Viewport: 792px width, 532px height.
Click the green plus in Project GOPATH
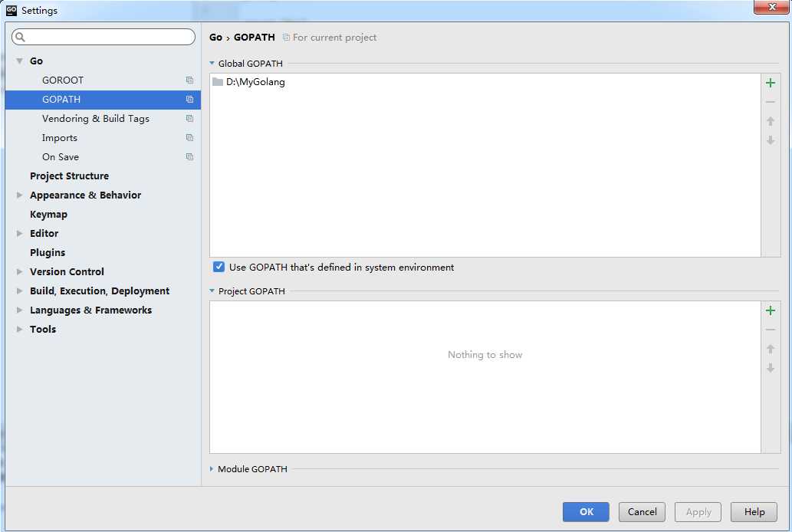coord(771,310)
